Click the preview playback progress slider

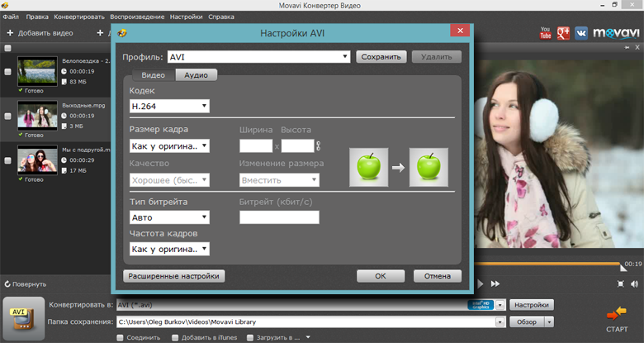pos(548,264)
